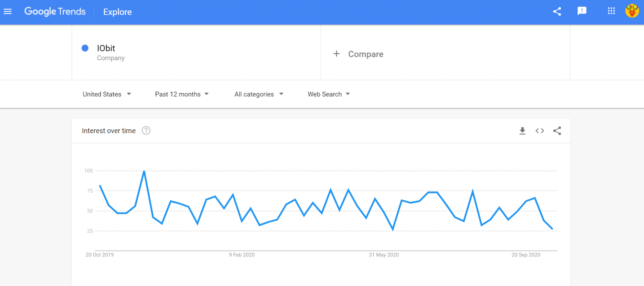This screenshot has height=286, width=644.
Task: Open embed code for the chart
Action: [540, 131]
